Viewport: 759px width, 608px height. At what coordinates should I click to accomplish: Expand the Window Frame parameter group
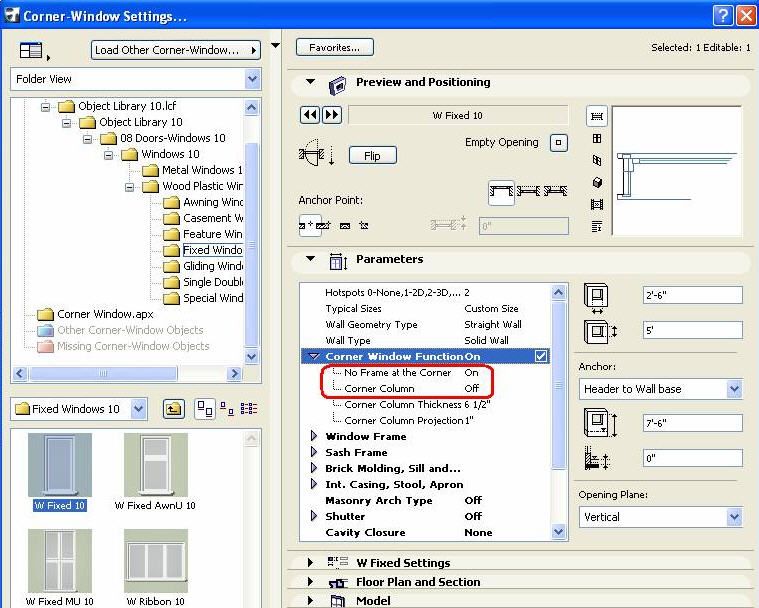313,436
